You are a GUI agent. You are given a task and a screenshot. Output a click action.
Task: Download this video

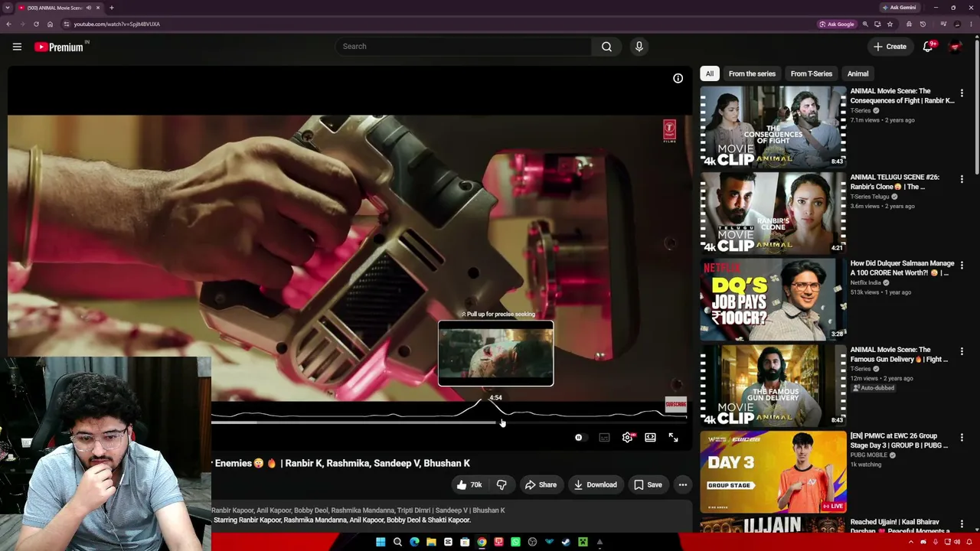click(x=595, y=484)
